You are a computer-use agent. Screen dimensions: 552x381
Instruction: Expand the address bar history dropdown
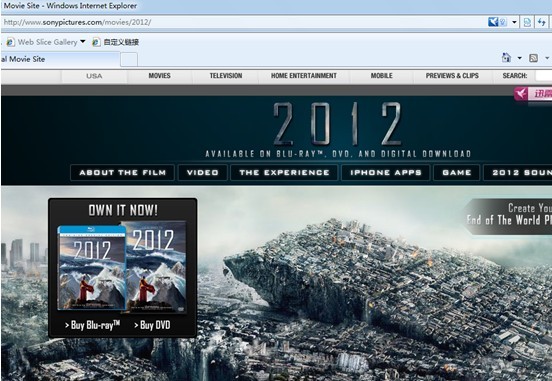click(514, 23)
